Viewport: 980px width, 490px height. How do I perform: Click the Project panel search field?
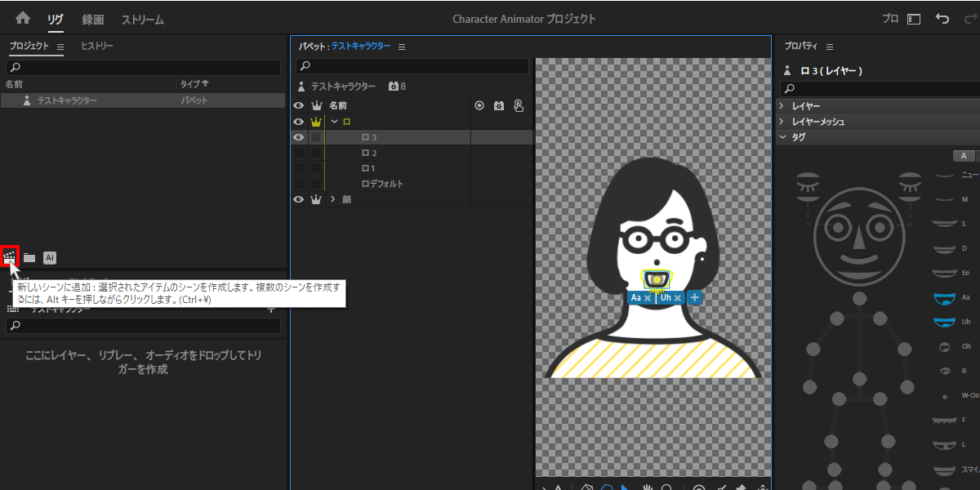(143, 67)
